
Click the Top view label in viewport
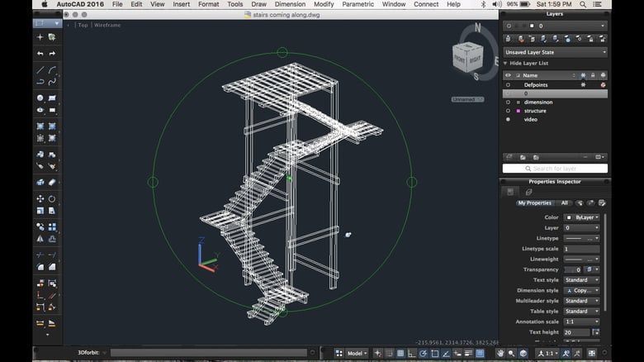coord(83,25)
